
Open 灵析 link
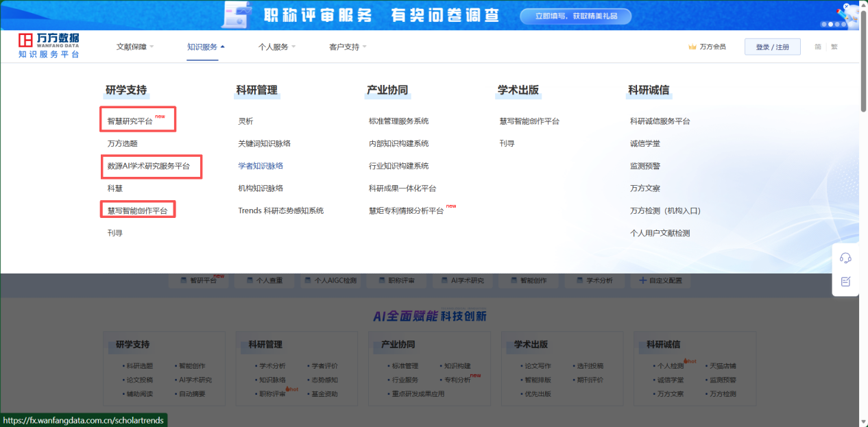[245, 121]
